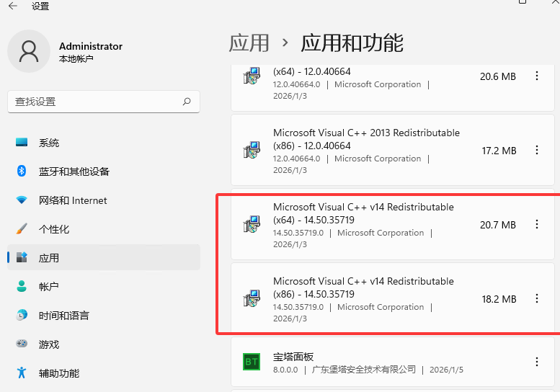Click the 应用 breadcrumb link

[x=249, y=43]
